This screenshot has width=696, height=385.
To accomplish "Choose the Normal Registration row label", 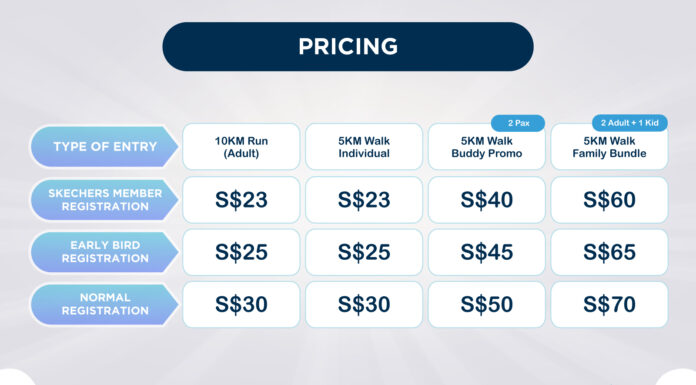I will tap(104, 304).
